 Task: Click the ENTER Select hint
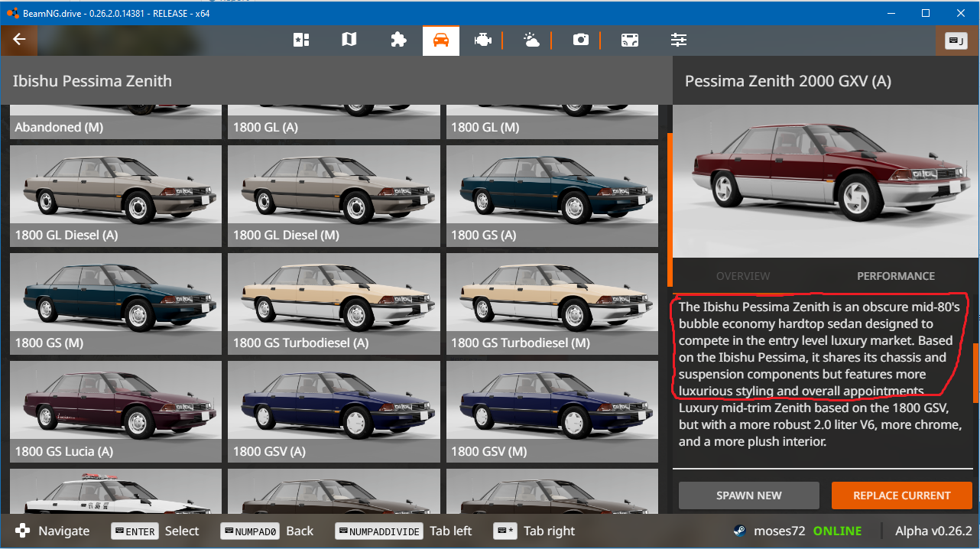(x=155, y=531)
